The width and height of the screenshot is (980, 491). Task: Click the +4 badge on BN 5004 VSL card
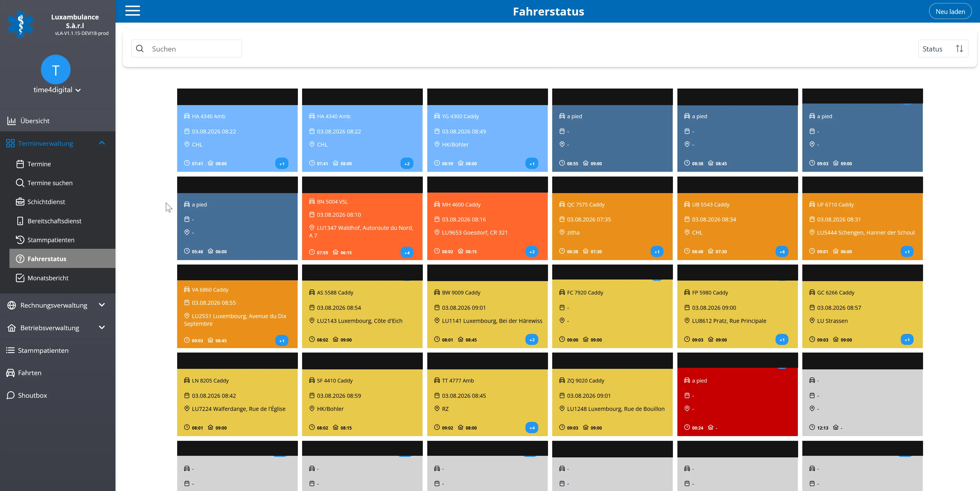point(407,252)
